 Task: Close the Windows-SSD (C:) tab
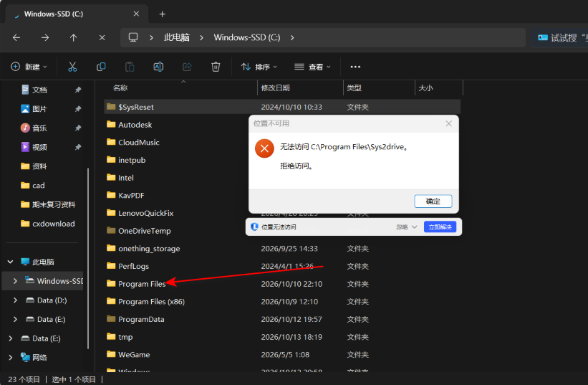(x=136, y=14)
